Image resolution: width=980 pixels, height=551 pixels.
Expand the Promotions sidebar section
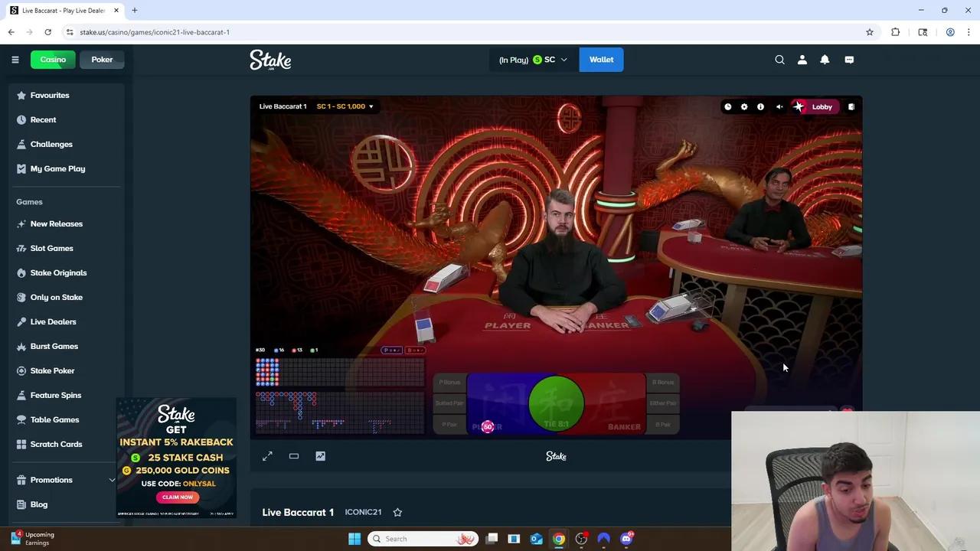pyautogui.click(x=112, y=480)
